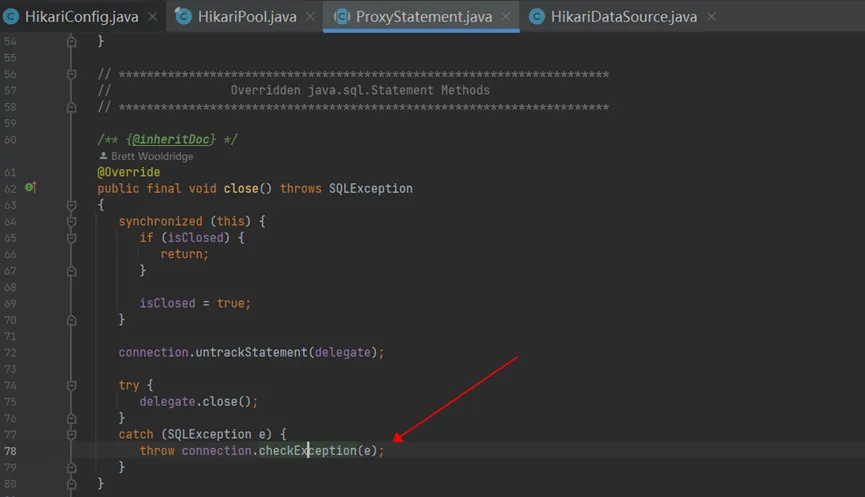Click the class icon on HikariConfig.java tab

point(12,16)
